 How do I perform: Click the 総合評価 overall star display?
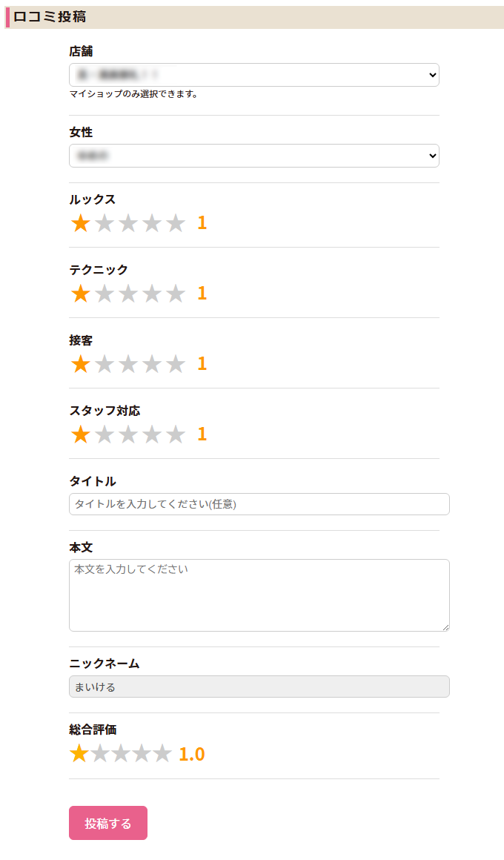click(x=121, y=754)
